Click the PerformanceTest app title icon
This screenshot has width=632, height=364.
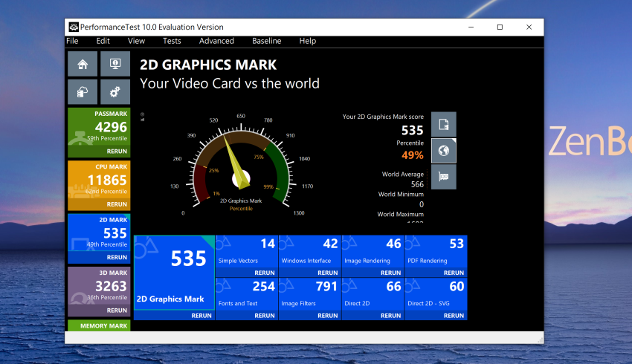pyautogui.click(x=74, y=27)
